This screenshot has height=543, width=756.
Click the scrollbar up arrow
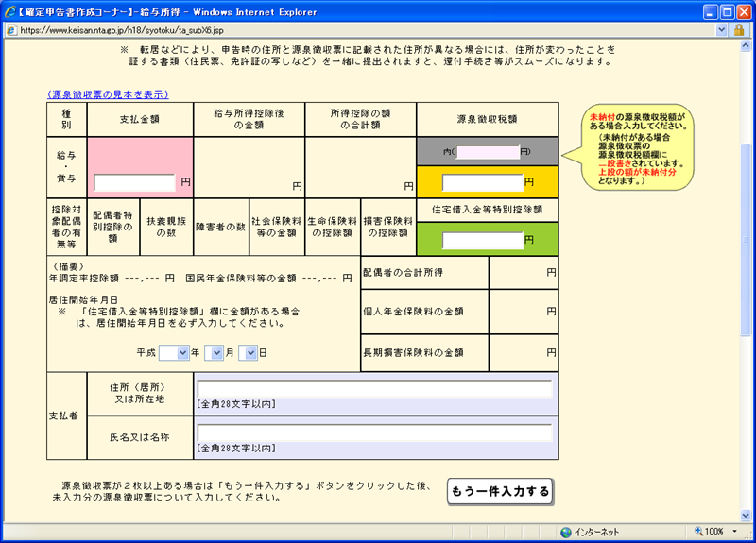pos(747,45)
